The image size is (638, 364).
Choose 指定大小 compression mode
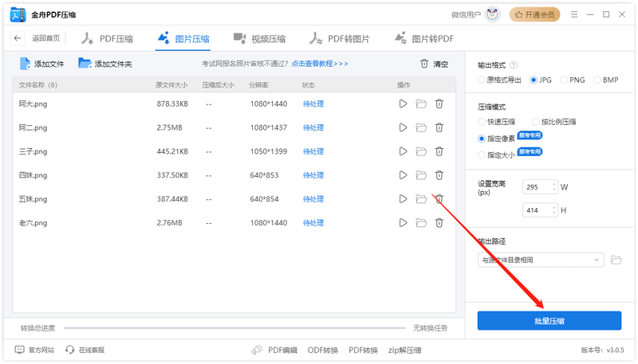click(x=496, y=155)
